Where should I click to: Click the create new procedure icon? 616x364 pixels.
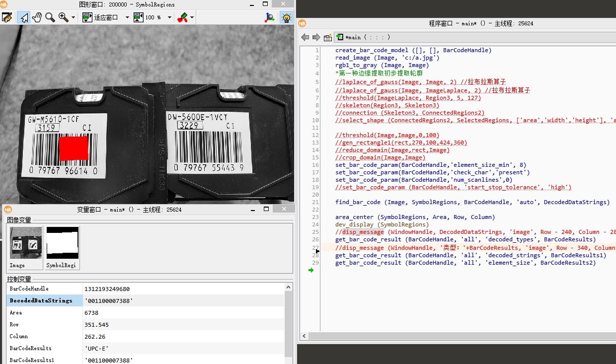click(x=328, y=37)
